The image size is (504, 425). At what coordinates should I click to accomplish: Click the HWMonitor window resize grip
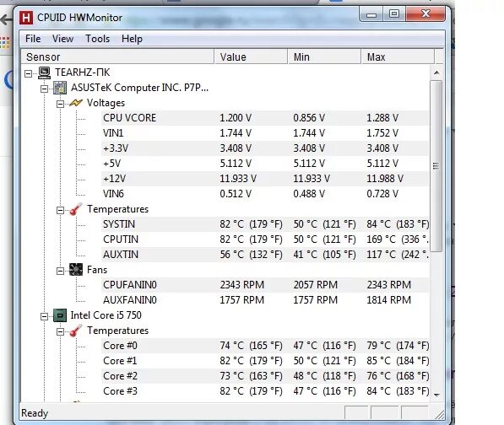tap(440, 414)
